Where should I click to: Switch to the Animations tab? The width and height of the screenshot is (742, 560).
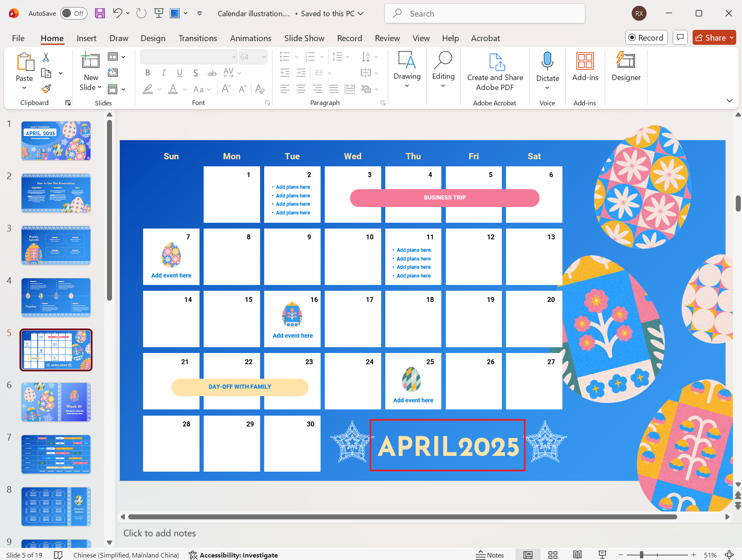(251, 38)
